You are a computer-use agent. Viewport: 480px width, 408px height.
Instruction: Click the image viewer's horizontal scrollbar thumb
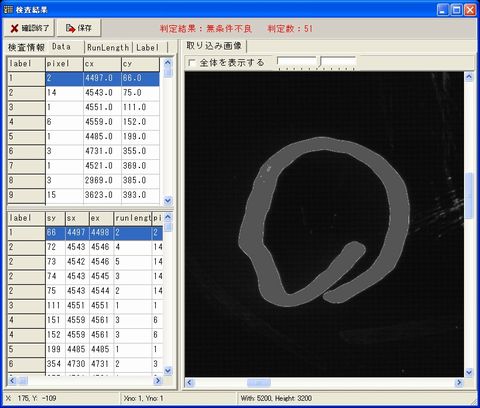(259, 383)
